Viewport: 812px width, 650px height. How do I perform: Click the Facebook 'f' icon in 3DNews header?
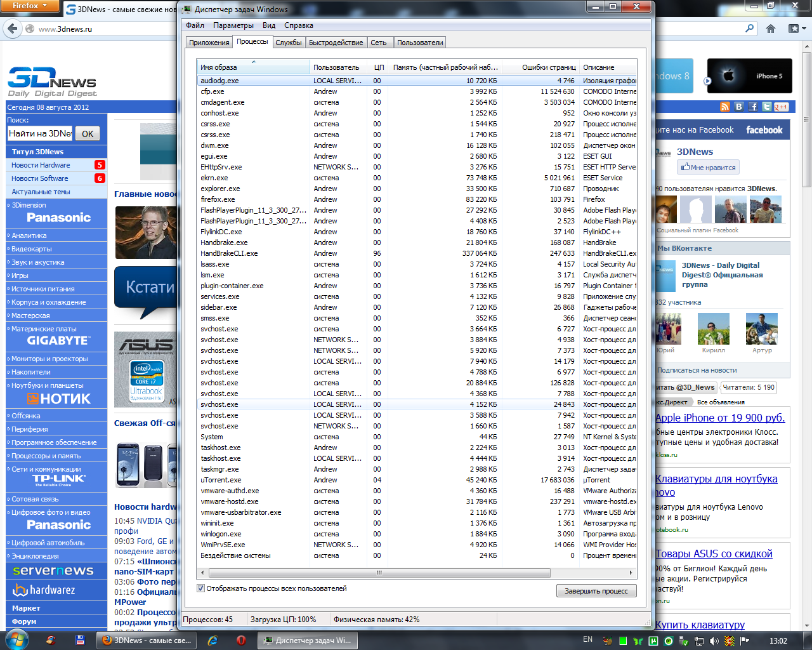(753, 107)
